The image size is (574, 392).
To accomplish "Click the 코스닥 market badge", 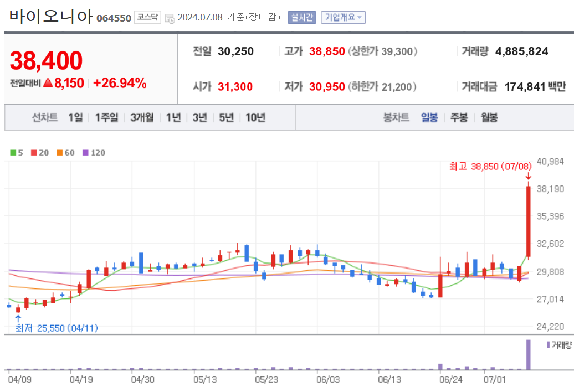I will pos(147,17).
